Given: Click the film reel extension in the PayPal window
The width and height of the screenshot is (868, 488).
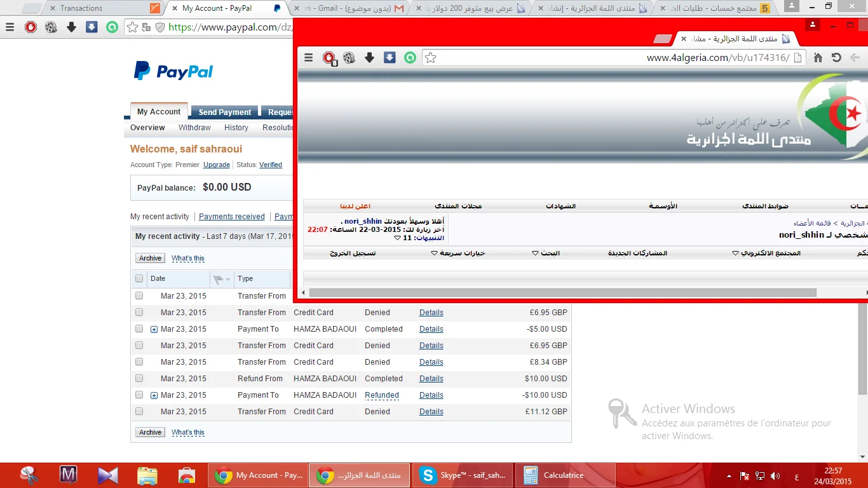Looking at the screenshot, I should coord(51,27).
